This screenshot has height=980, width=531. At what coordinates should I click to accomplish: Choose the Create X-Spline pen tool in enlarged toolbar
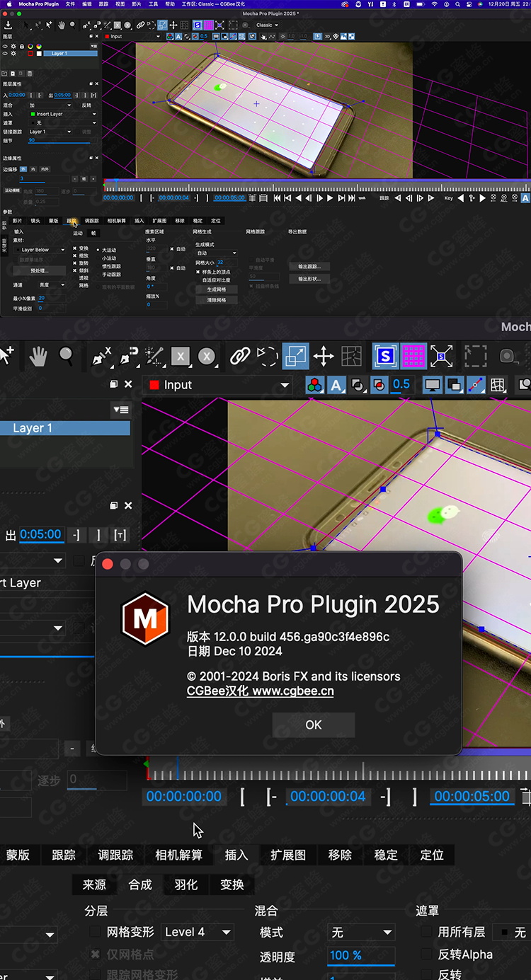pyautogui.click(x=102, y=357)
